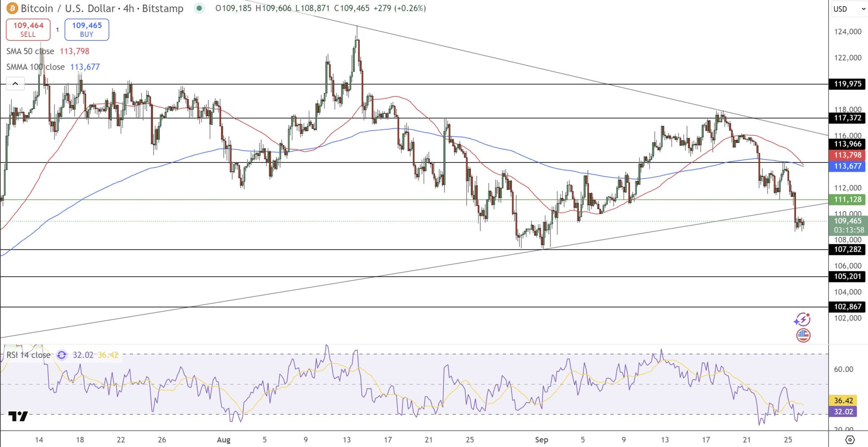The image size is (868, 447).
Task: Select the RSI 14 close indicator legend
Action: click(x=28, y=355)
